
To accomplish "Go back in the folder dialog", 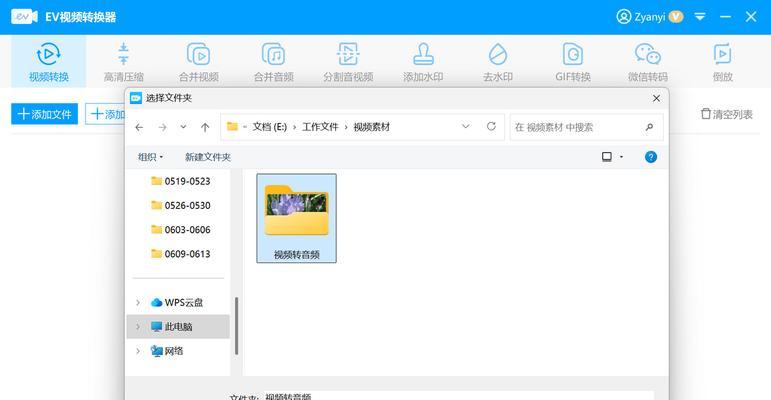I will tap(139, 127).
